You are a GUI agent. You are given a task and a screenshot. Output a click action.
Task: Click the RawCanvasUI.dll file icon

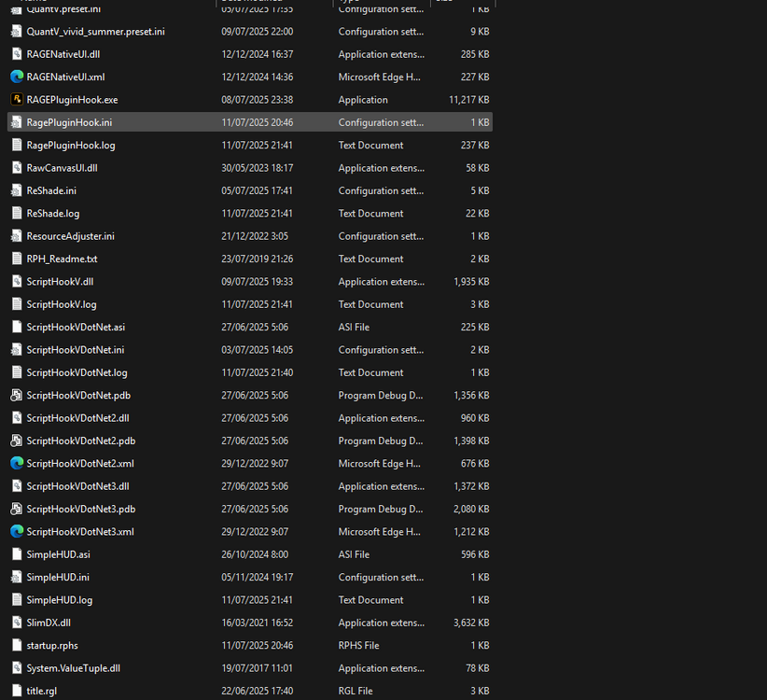click(17, 167)
